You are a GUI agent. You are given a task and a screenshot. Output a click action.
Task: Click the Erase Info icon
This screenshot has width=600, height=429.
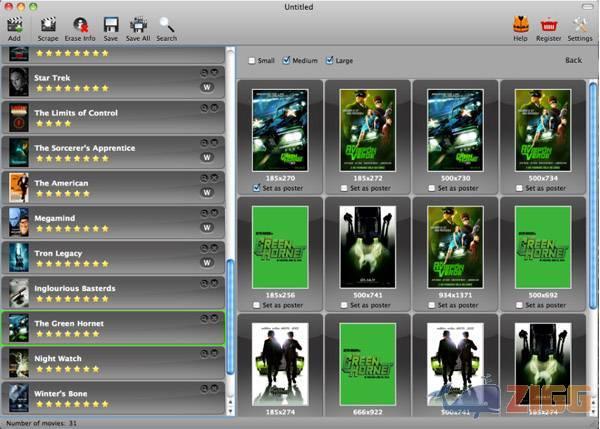[x=80, y=24]
